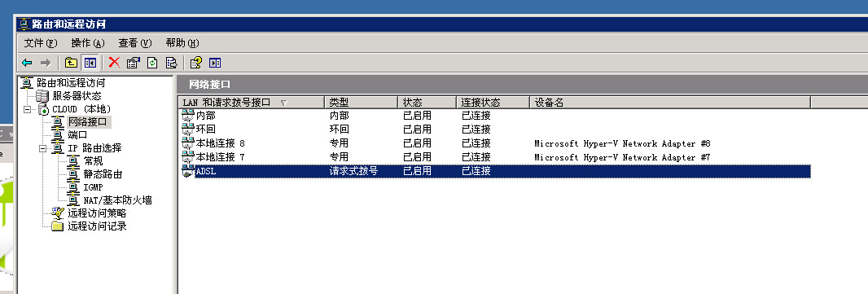Screen dimensions: 868x294
Task: Select IP 路由选择 tree label
Action: tap(94, 148)
